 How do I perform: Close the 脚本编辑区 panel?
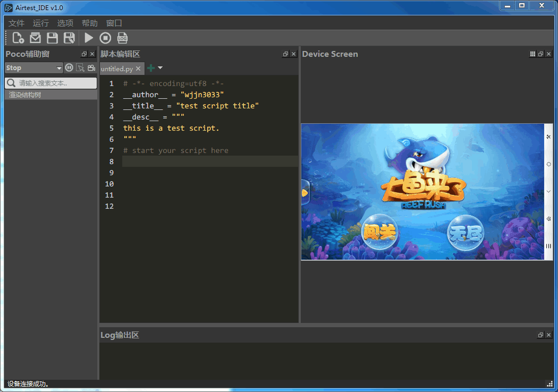point(293,54)
